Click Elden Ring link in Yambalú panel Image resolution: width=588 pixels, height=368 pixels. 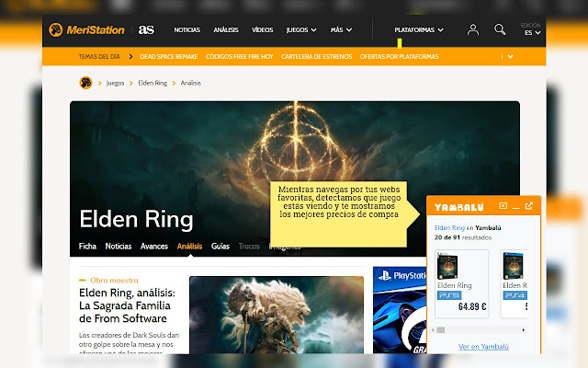click(x=449, y=227)
